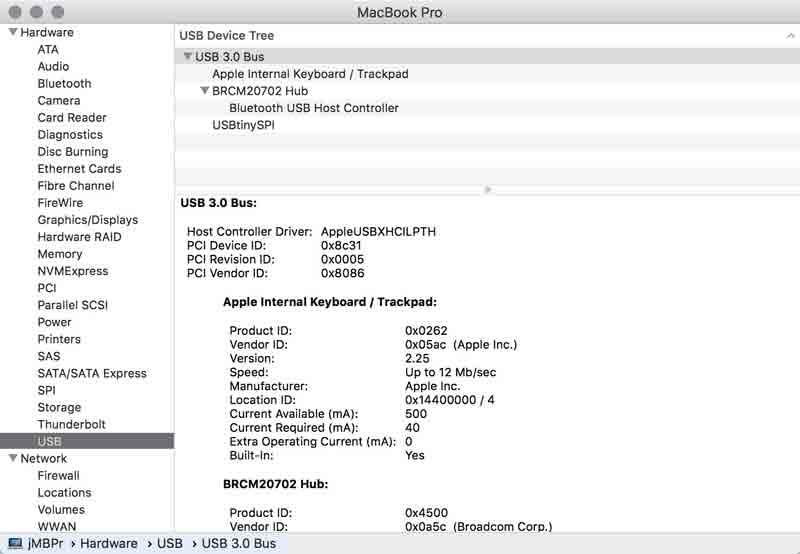
Task: Click the Product ID value 0x0262
Action: coord(426,331)
